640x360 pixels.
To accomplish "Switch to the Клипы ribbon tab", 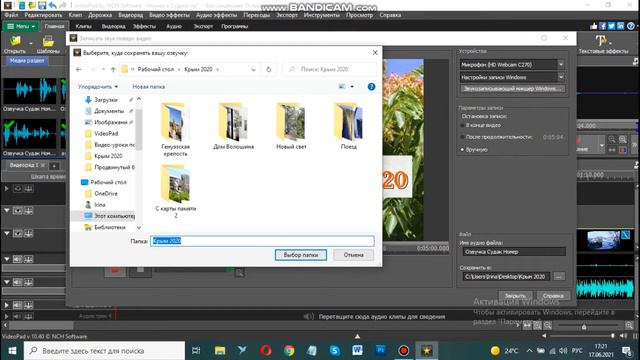I will [x=83, y=26].
